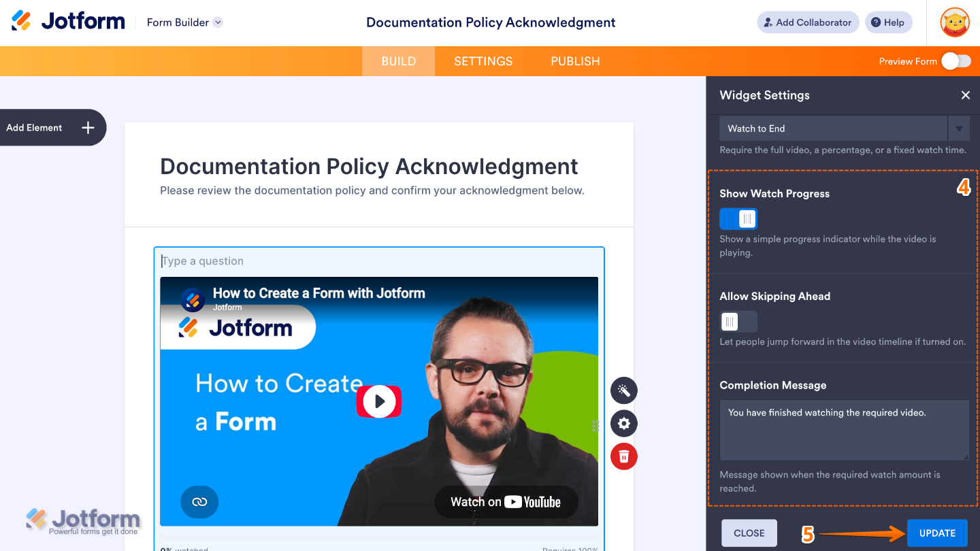The width and height of the screenshot is (980, 551).
Task: Open the Help menu
Action: 888,22
